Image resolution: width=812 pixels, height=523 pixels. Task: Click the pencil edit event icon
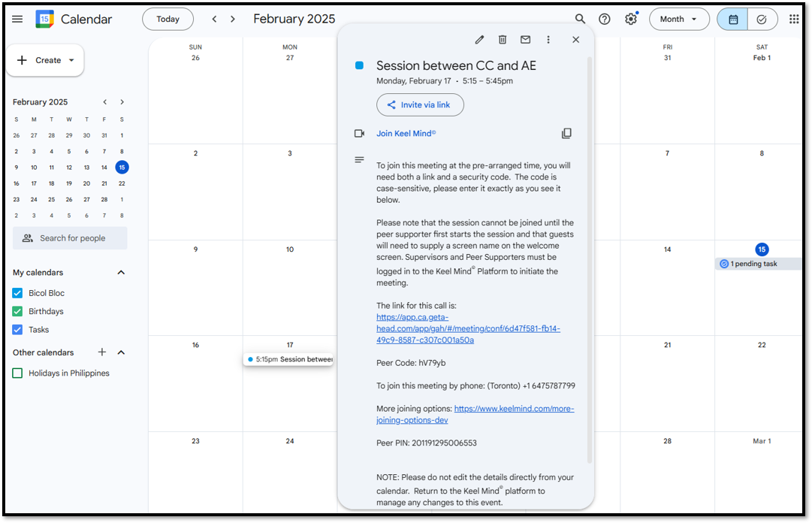point(479,39)
